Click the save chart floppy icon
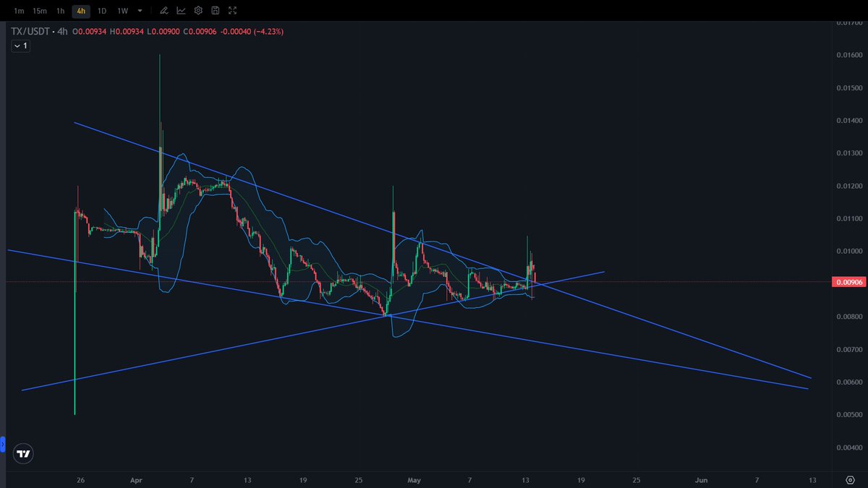Screen dimensions: 868x488 (216, 11)
